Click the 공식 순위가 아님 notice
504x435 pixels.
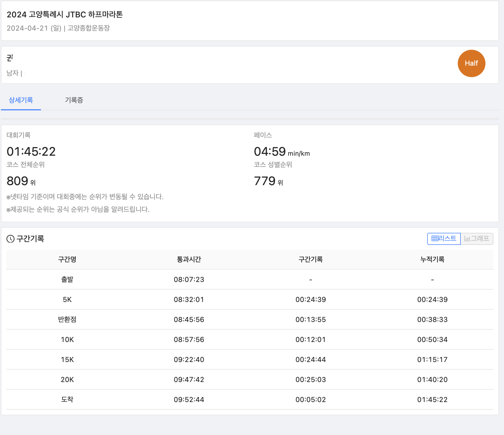78,210
